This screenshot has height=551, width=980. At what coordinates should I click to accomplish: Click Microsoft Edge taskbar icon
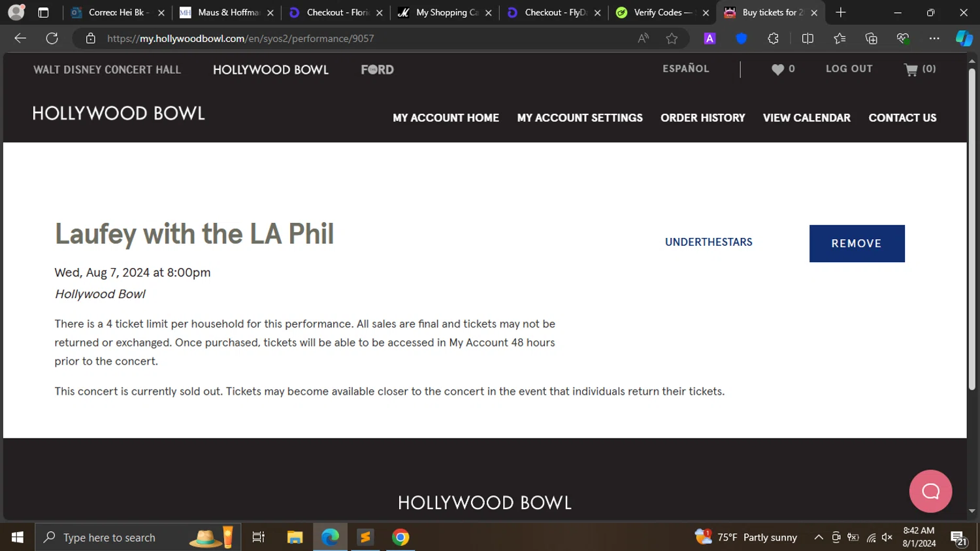[x=330, y=537]
